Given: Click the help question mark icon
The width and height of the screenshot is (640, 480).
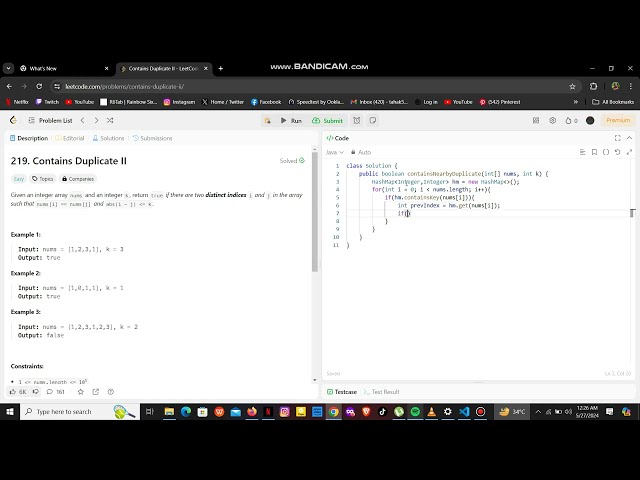Looking at the screenshot, I should [111, 392].
